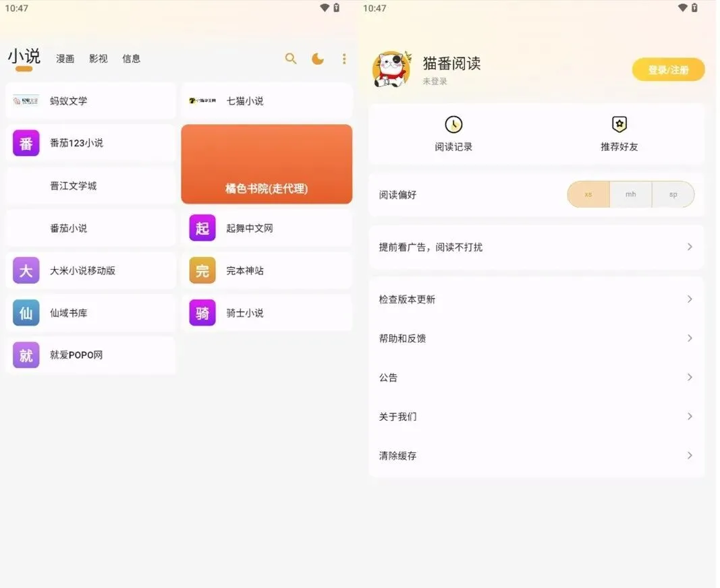
Task: Expand 关于我们 row chevron
Action: (690, 416)
